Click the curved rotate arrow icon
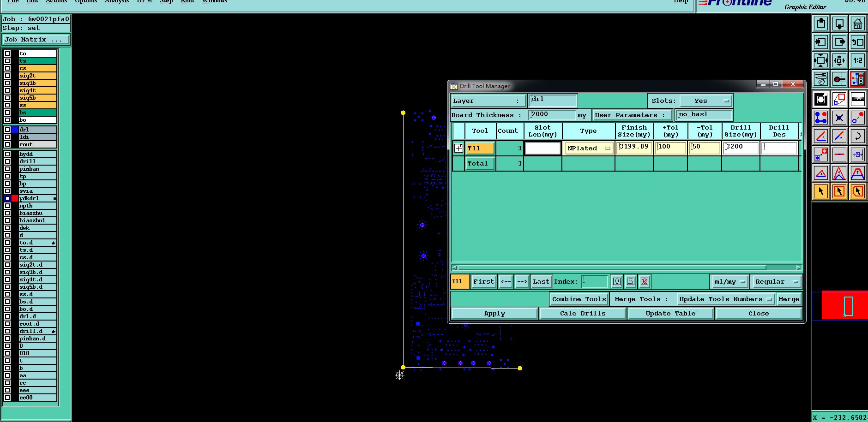 pos(857,136)
